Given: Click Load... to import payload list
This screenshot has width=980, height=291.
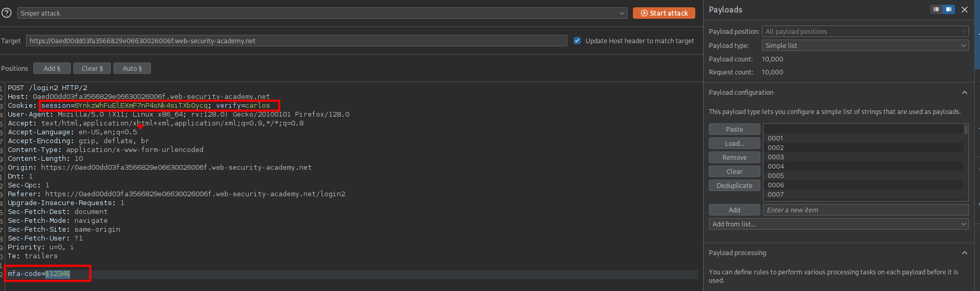Looking at the screenshot, I should (734, 143).
